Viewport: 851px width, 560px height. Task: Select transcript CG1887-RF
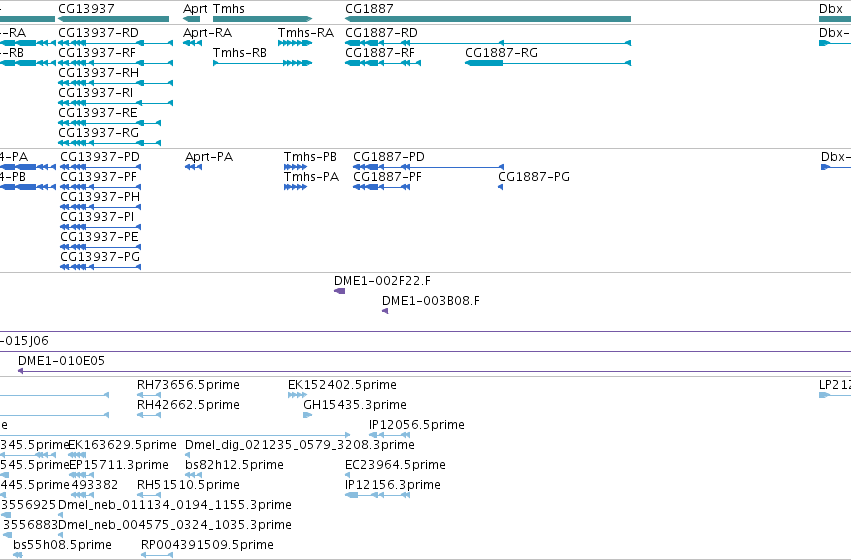[x=383, y=63]
